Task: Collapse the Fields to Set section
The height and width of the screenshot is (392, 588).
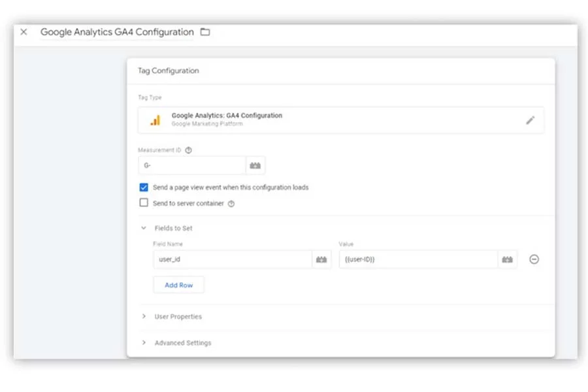Action: 144,228
